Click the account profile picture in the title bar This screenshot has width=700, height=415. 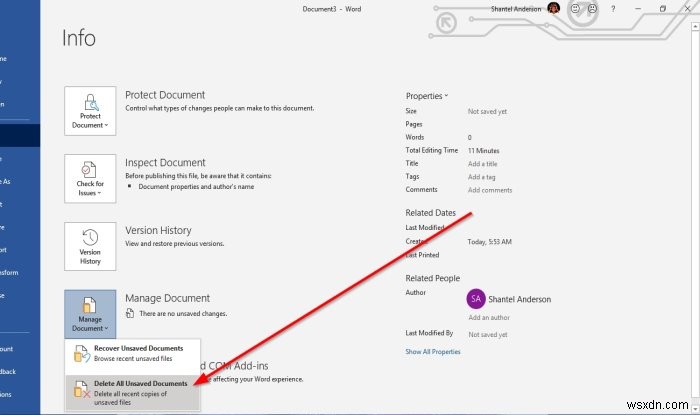[x=554, y=8]
